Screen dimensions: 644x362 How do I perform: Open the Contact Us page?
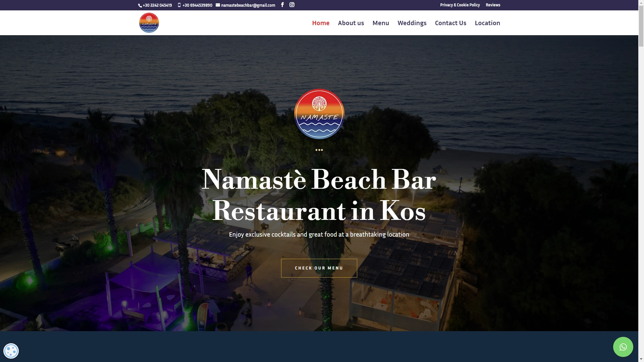point(450,23)
